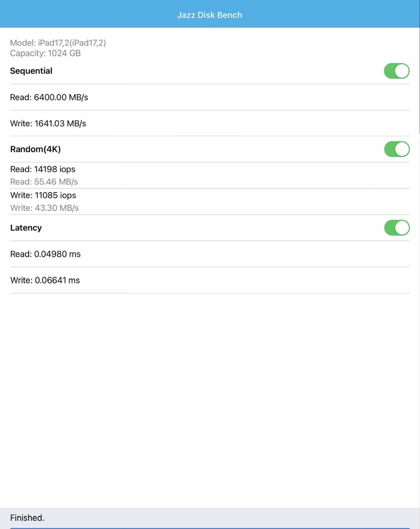Click the Finished status message
This screenshot has width=420, height=529.
(27, 518)
